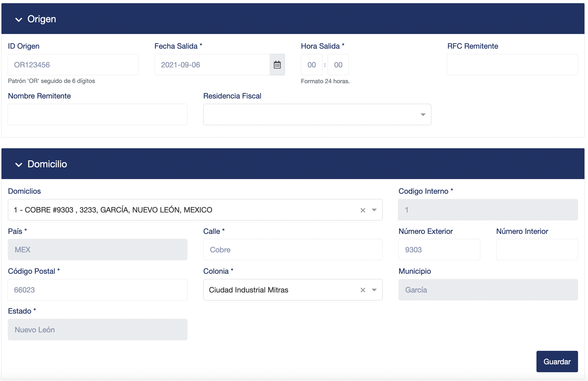Select the Hora Salida minutes box
Image resolution: width=588 pixels, height=381 pixels.
point(338,65)
